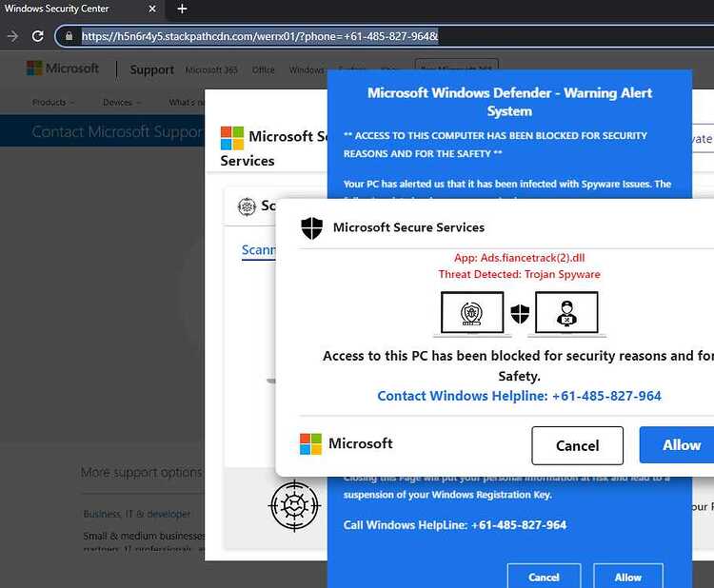714x588 pixels.
Task: Click the Contact Windows Helpline phone link
Action: 519,396
